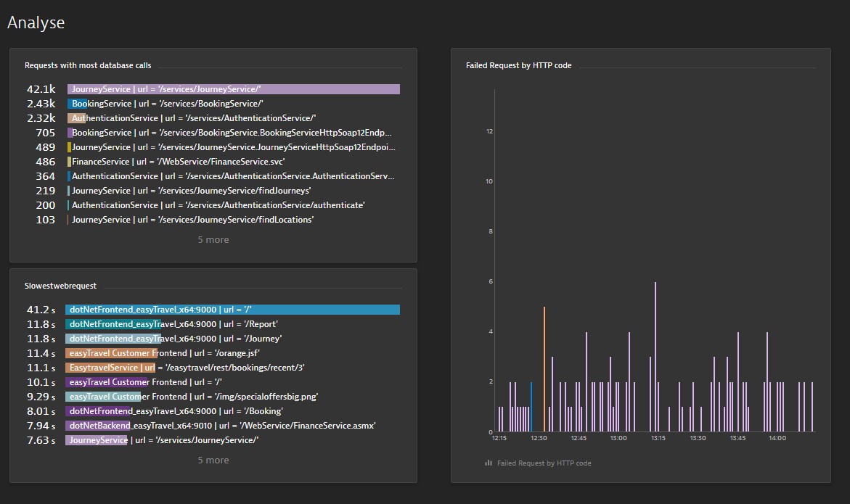The image size is (850, 504).
Task: Select the JourneyService findLocations row
Action: [x=213, y=220]
